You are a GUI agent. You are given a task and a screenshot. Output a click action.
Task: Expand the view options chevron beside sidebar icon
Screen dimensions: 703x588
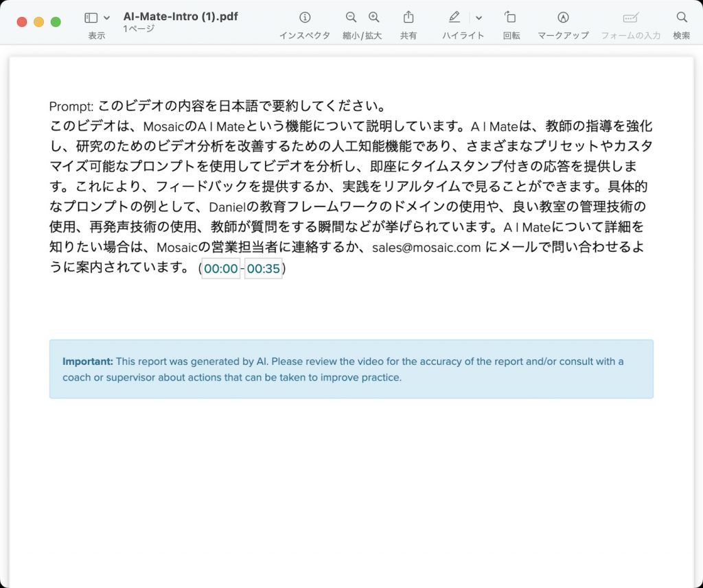click(106, 18)
